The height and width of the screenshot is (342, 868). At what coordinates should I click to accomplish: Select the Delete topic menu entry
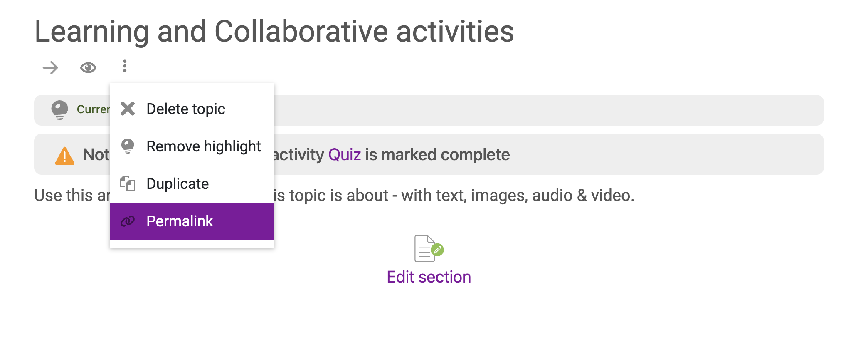(x=192, y=109)
